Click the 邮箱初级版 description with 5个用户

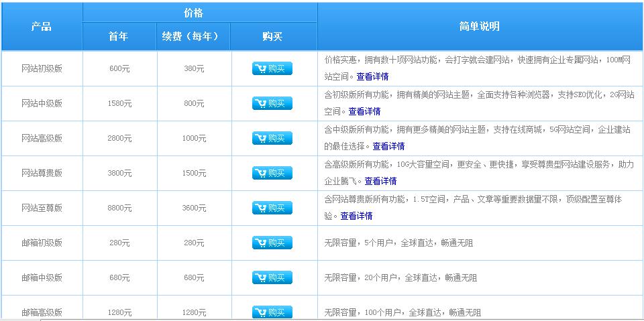398,243
